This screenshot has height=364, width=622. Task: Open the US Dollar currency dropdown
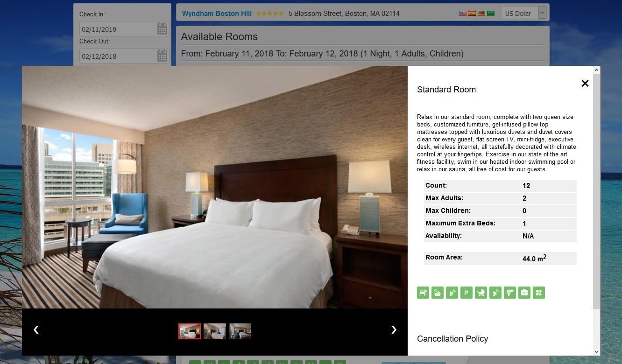523,13
